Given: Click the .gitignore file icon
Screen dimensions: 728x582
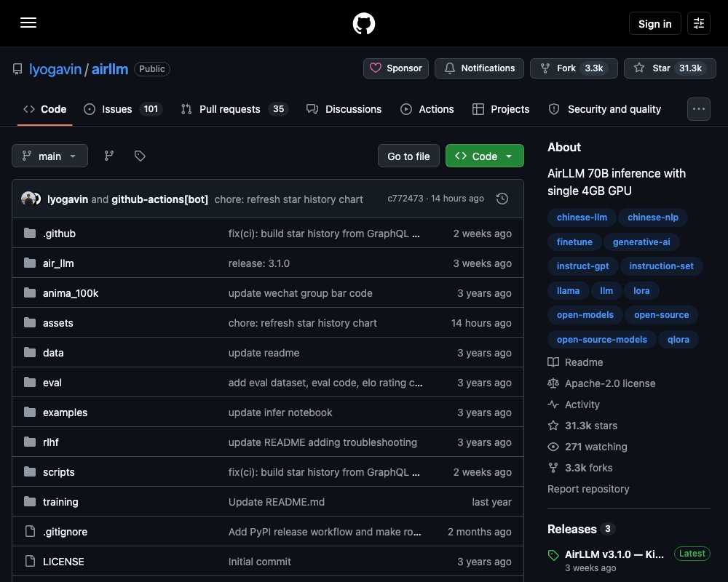Looking at the screenshot, I should 30,531.
